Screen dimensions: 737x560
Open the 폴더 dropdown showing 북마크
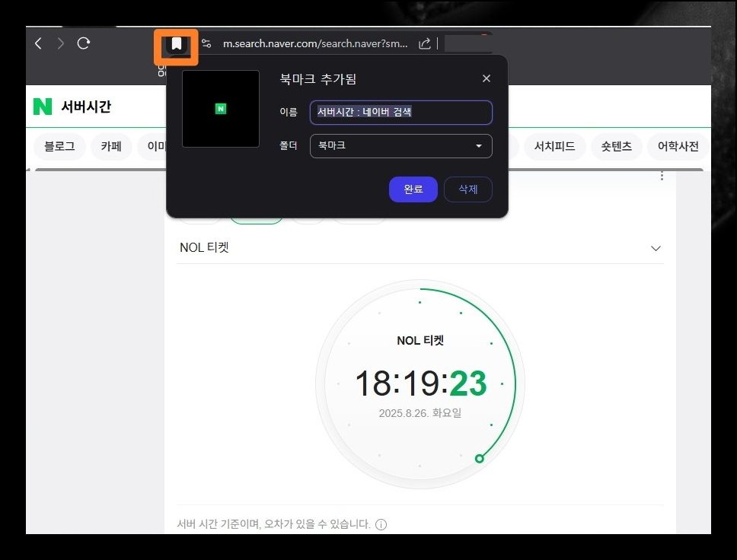(x=401, y=146)
